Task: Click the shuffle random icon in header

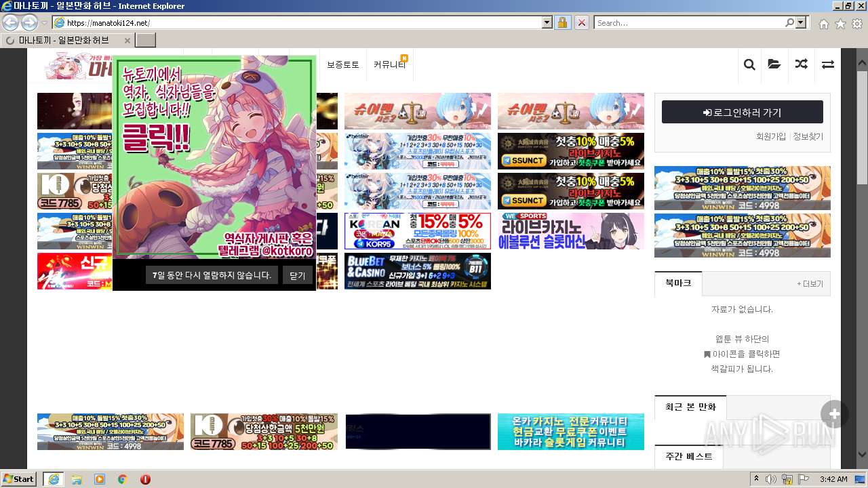Action: (802, 64)
